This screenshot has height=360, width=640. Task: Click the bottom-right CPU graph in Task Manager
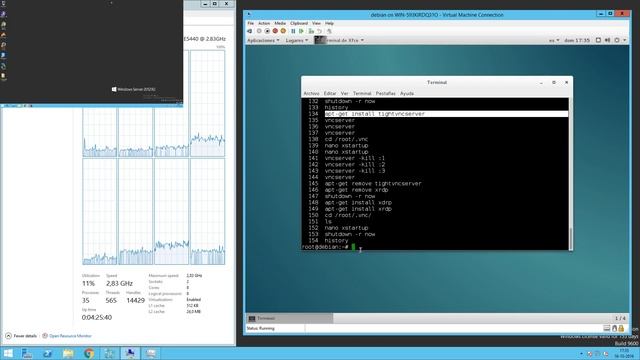207,212
